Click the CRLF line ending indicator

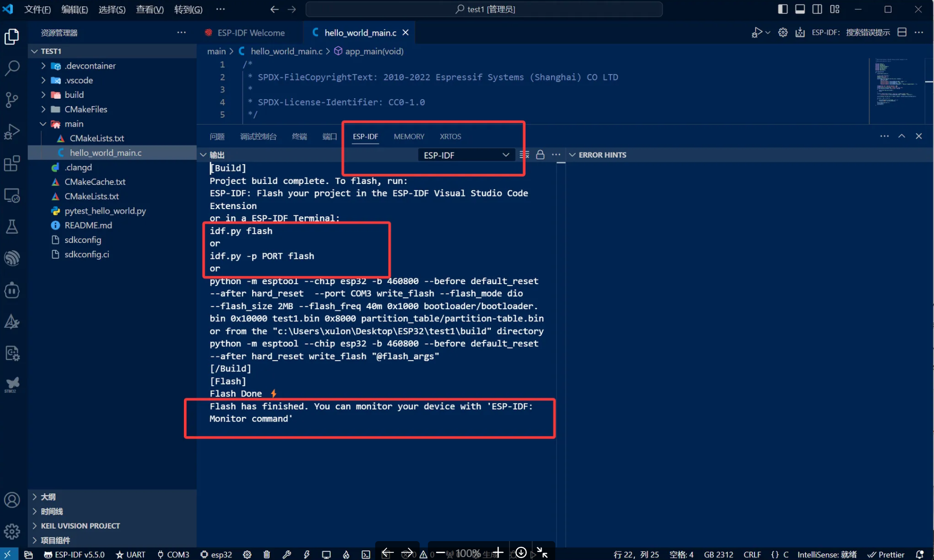pyautogui.click(x=752, y=554)
